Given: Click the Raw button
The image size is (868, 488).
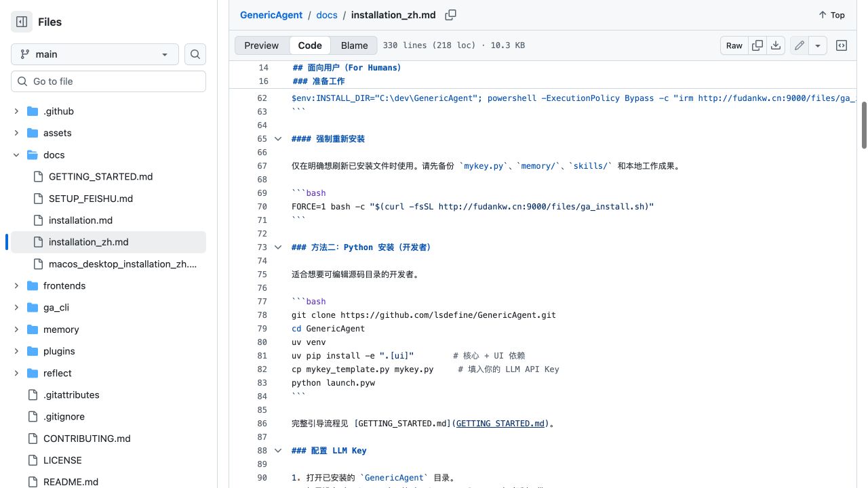Looking at the screenshot, I should click(734, 45).
